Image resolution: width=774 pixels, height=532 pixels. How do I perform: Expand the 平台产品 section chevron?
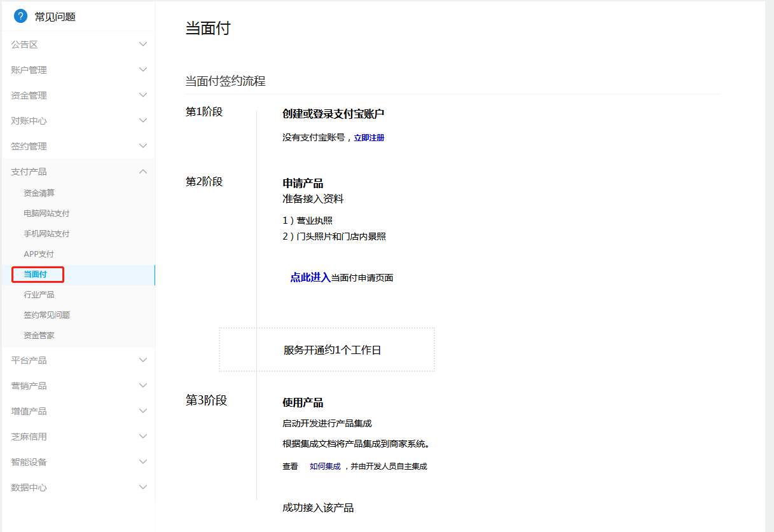[x=143, y=360]
